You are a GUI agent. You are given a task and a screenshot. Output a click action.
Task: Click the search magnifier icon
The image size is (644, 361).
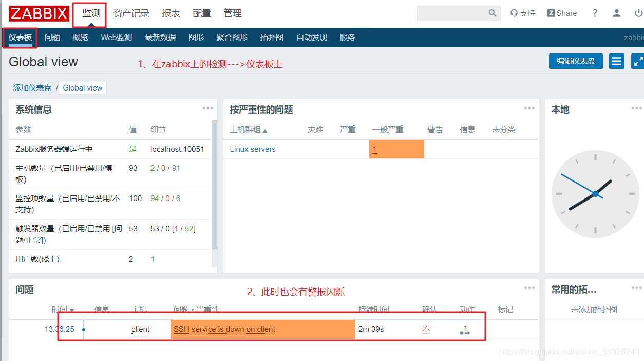coord(493,13)
